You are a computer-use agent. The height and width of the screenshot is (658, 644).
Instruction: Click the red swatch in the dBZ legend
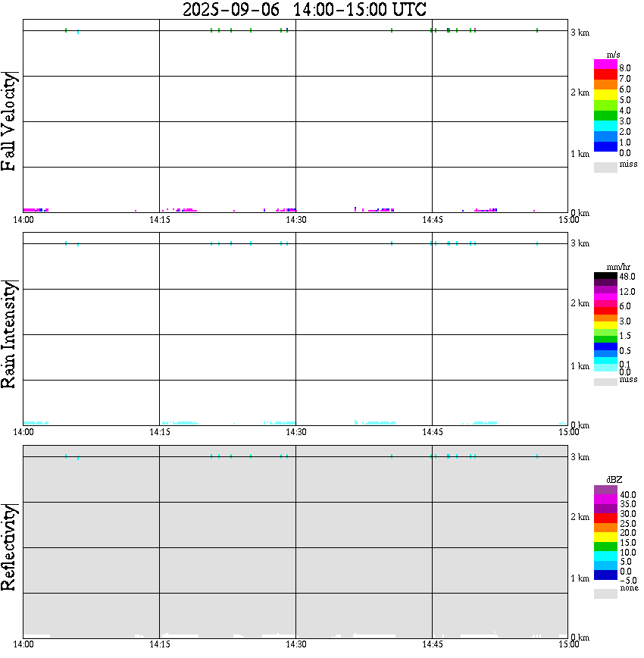[x=605, y=518]
